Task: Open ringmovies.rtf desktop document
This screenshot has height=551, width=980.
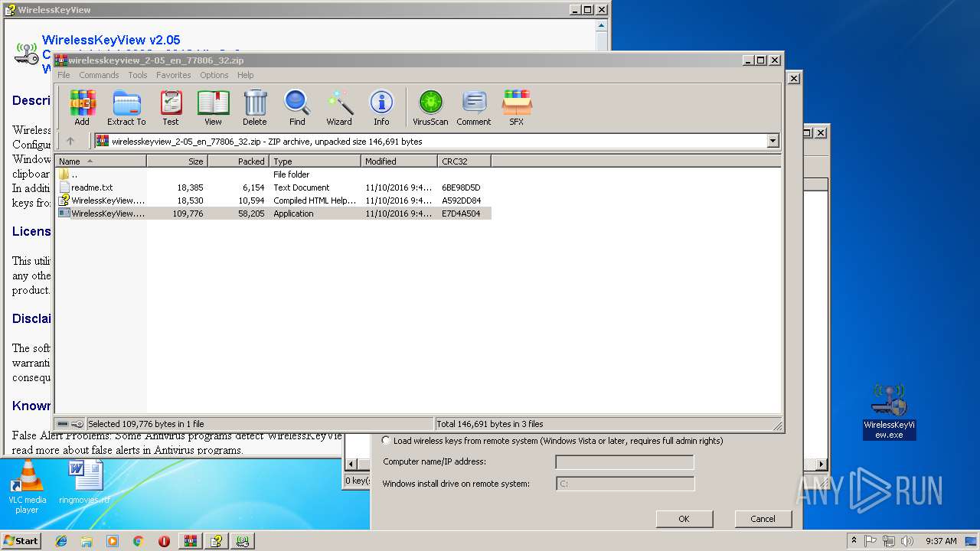Action: (84, 482)
